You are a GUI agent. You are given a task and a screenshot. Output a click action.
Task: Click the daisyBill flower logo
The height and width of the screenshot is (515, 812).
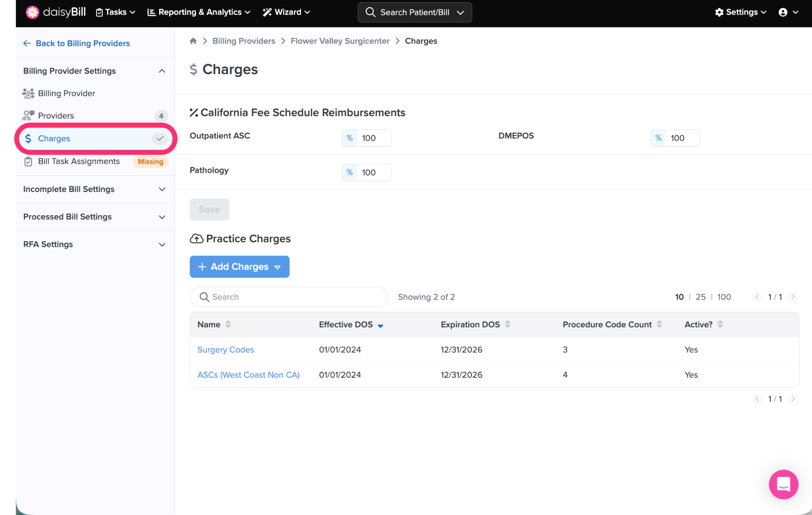click(x=32, y=12)
